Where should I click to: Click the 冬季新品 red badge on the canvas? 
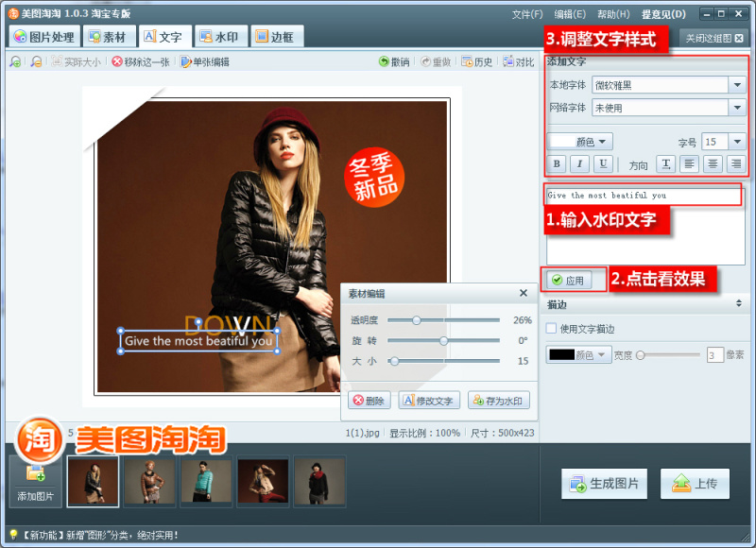[374, 178]
